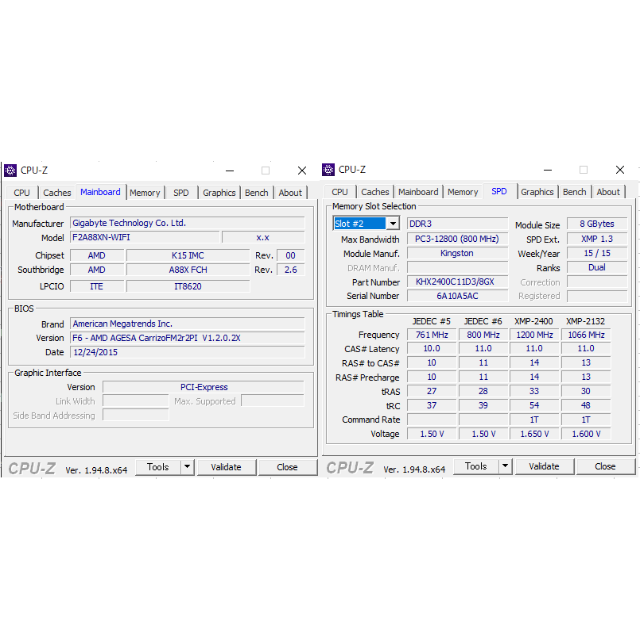Open About tab in right window
The width and height of the screenshot is (640, 640).
[x=608, y=192]
